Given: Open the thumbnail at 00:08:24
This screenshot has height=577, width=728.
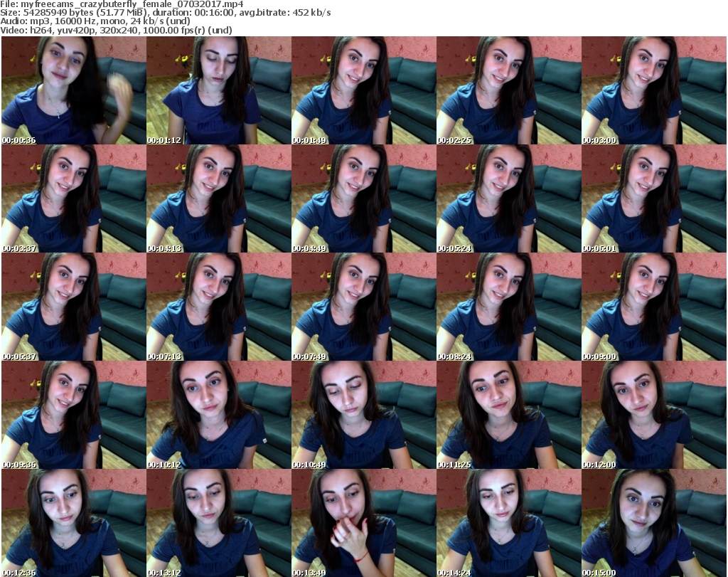Looking at the screenshot, I should [x=509, y=307].
